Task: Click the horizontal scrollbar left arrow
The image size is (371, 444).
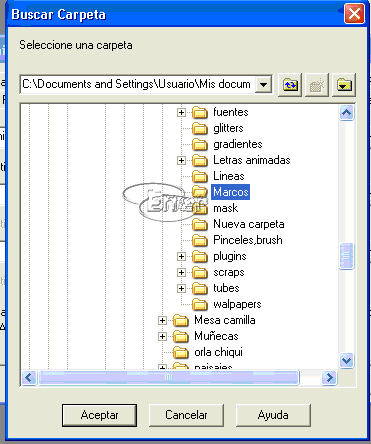Action: coord(29,378)
